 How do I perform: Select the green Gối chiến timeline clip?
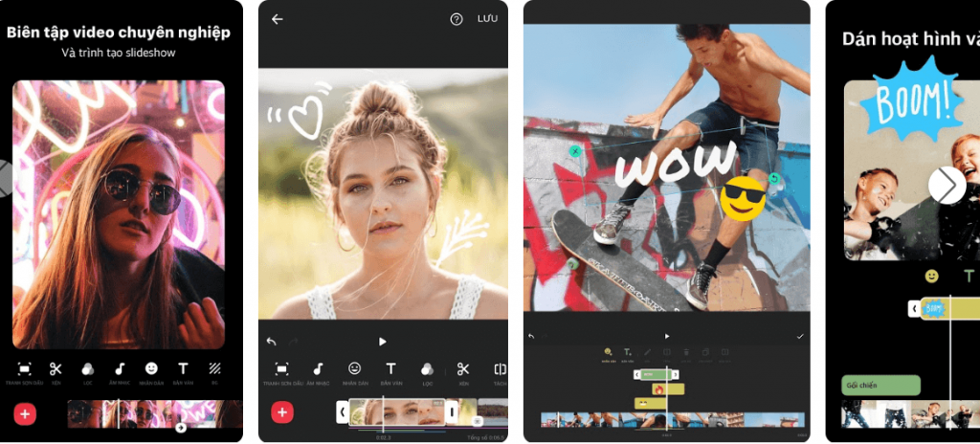point(880,386)
